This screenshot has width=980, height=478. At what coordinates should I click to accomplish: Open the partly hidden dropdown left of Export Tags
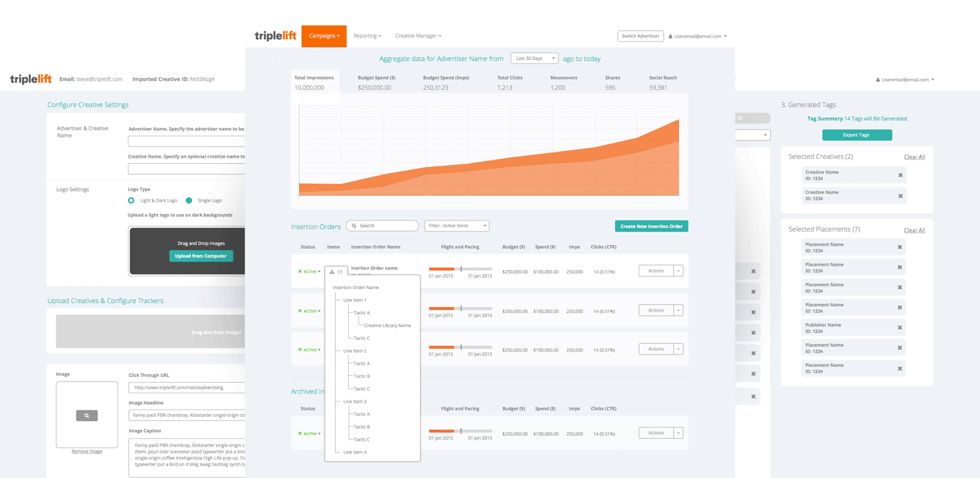753,135
